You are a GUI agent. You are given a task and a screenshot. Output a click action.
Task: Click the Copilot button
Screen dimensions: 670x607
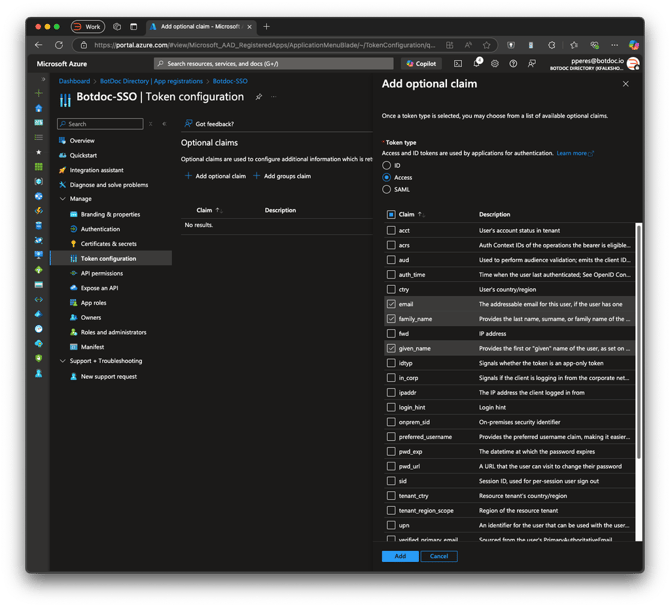point(421,64)
